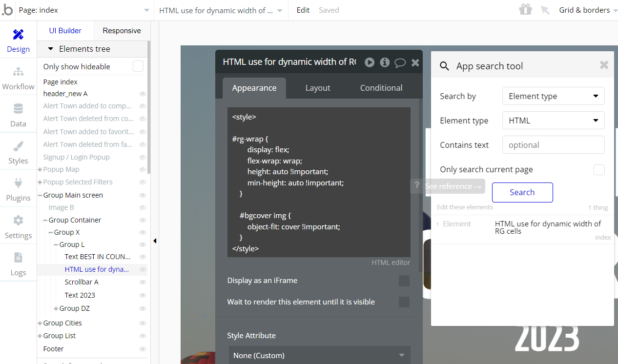Click the Bubble logo icon
The width and height of the screenshot is (618, 364).
pyautogui.click(x=7, y=10)
